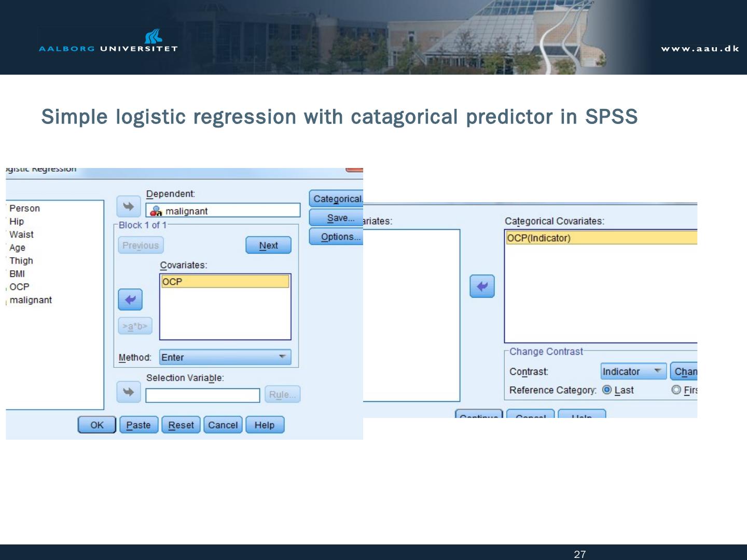Click the Selection Variable input field
The width and height of the screenshot is (747, 560).
pos(202,396)
